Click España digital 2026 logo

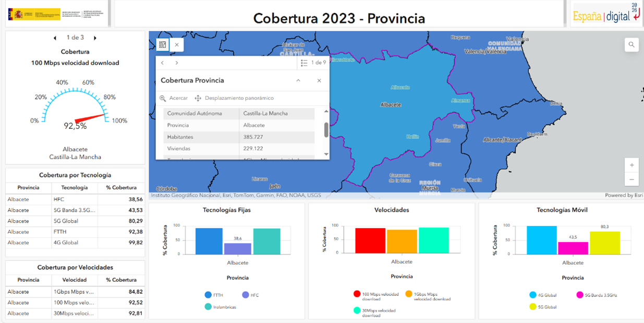[606, 14]
